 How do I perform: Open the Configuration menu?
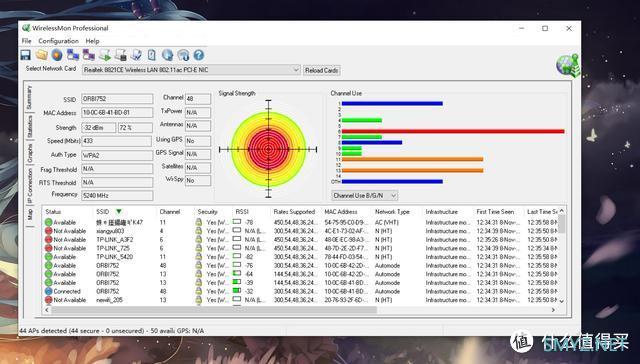[58, 41]
